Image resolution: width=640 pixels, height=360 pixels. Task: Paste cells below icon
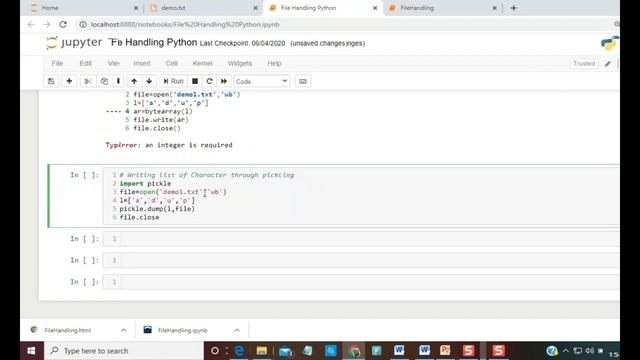click(x=118, y=81)
